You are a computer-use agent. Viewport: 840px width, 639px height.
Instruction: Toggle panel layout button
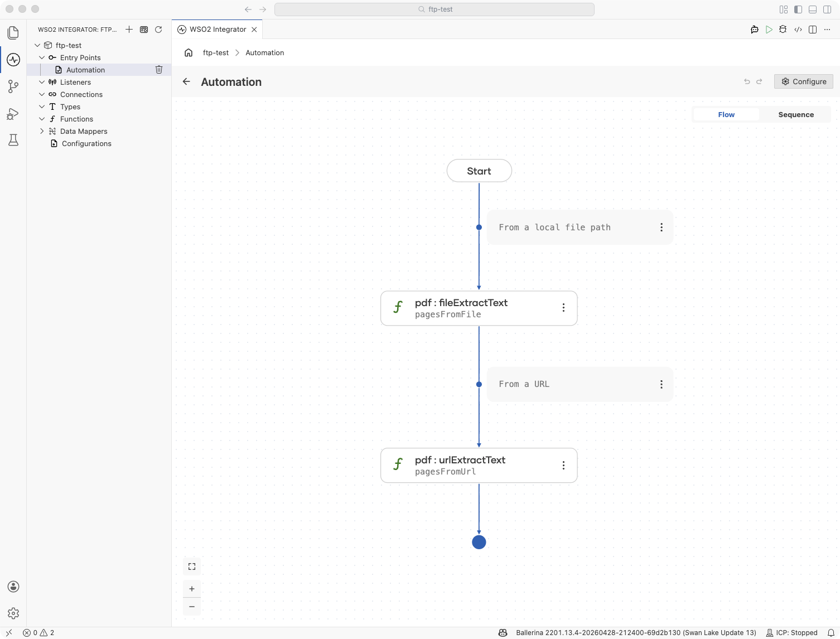coord(813,9)
